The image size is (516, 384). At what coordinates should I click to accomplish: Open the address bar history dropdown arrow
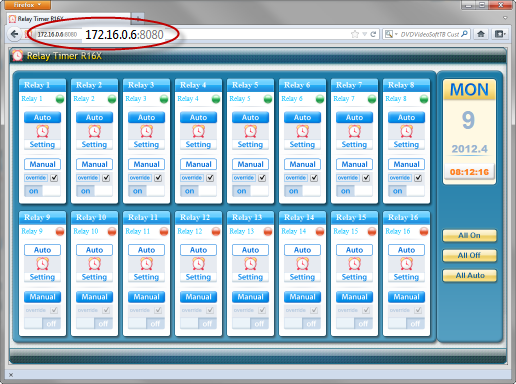(364, 34)
